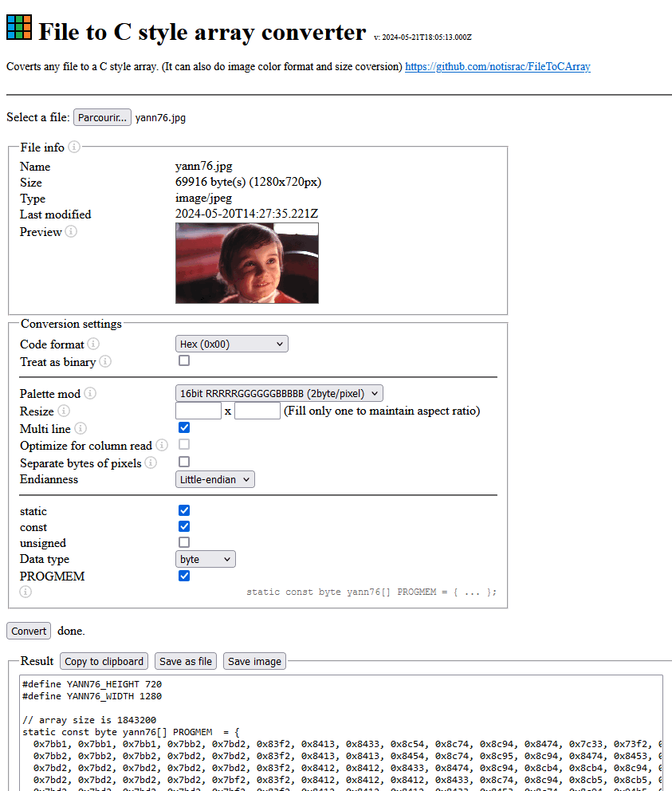Click the Multi line info icon

pos(81,429)
